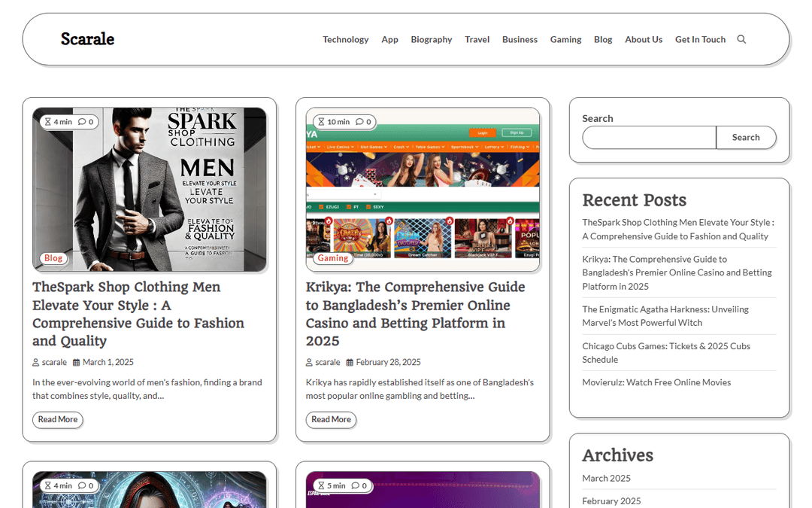Click the March 1, 2025 date link

pyautogui.click(x=108, y=362)
